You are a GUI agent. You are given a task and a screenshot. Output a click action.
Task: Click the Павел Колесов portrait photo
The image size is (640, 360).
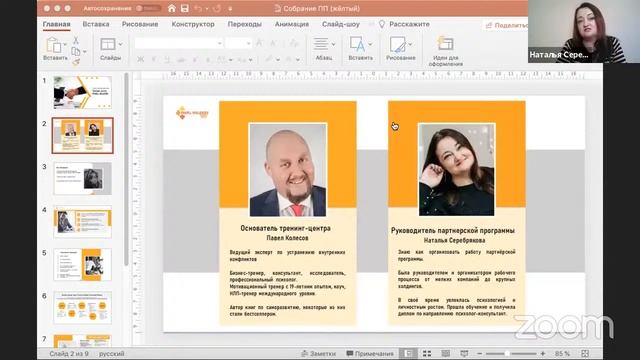tap(288, 170)
